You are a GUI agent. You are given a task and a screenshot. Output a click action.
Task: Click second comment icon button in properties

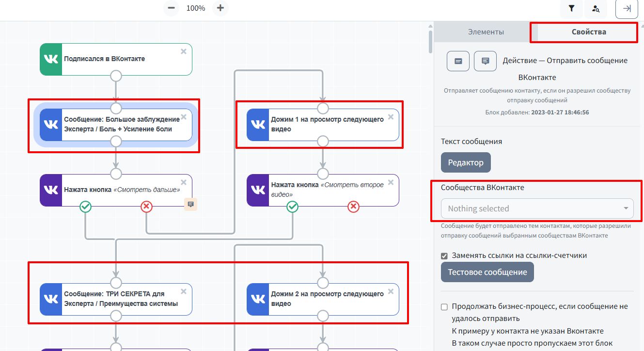pos(485,61)
